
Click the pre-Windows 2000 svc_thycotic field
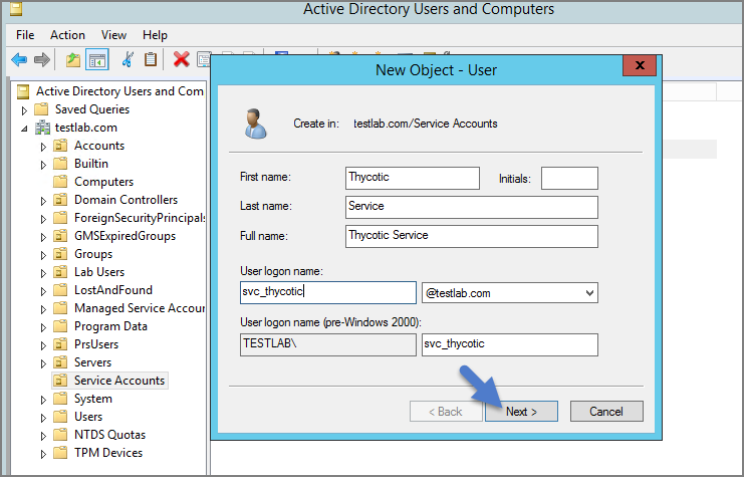click(510, 345)
